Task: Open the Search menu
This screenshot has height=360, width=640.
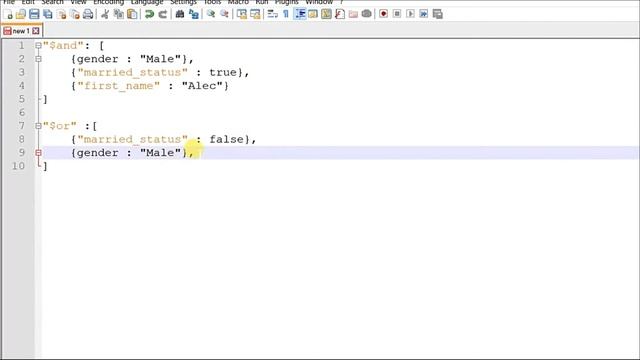Action: [52, 2]
